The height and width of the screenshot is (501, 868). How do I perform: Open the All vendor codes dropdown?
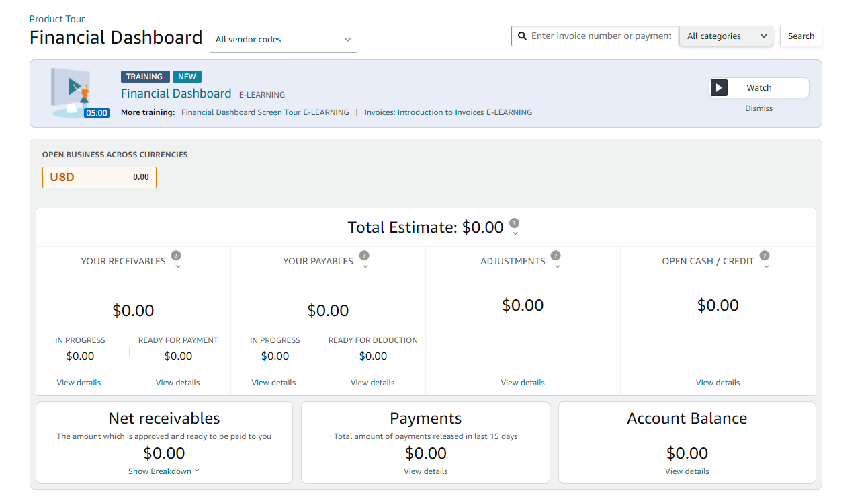coord(283,40)
